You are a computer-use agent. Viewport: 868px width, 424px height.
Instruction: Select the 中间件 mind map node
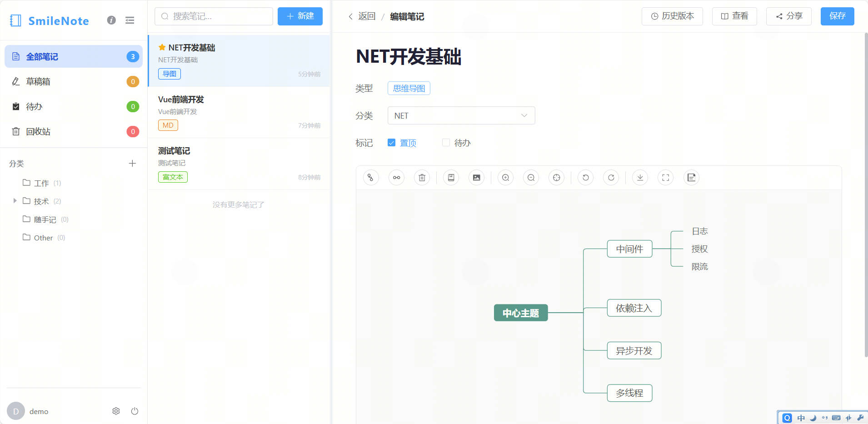click(630, 249)
